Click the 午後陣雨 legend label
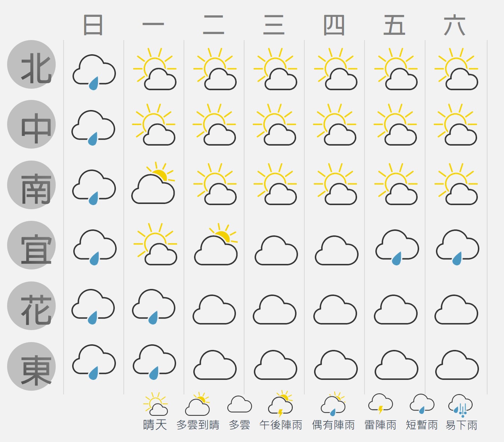 click(x=281, y=425)
